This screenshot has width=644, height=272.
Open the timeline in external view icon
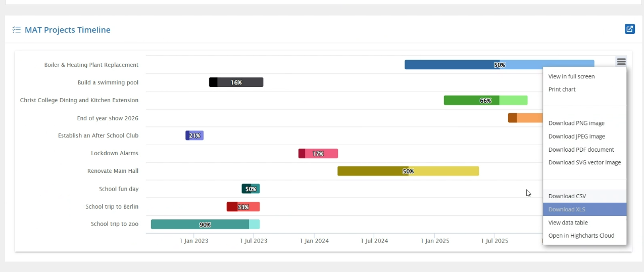629,29
